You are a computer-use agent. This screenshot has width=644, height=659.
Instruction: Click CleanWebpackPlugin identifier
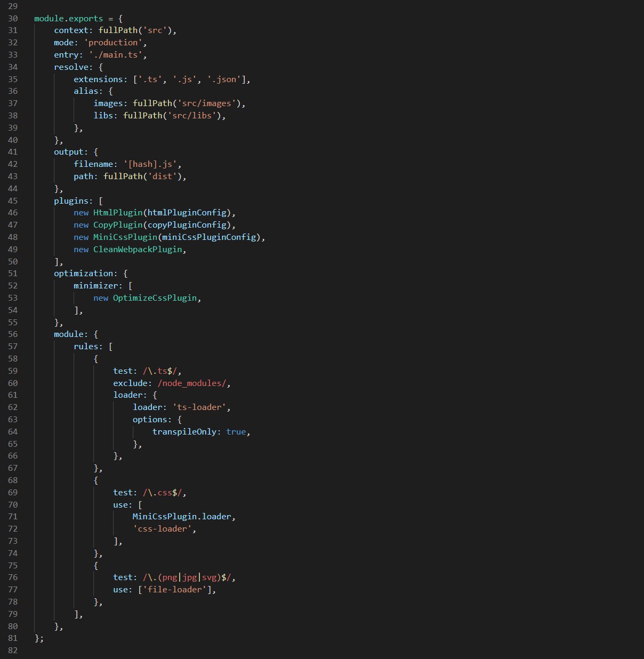point(138,250)
